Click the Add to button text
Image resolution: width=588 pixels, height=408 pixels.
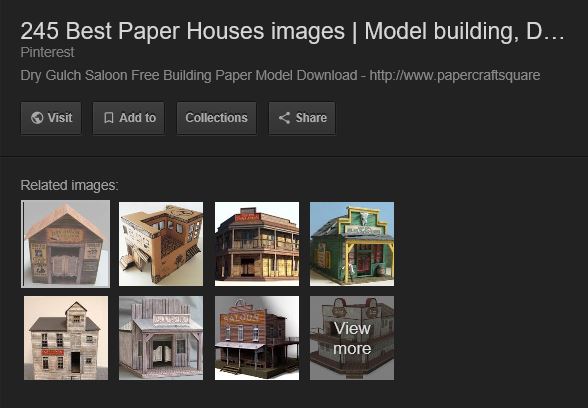tap(137, 118)
